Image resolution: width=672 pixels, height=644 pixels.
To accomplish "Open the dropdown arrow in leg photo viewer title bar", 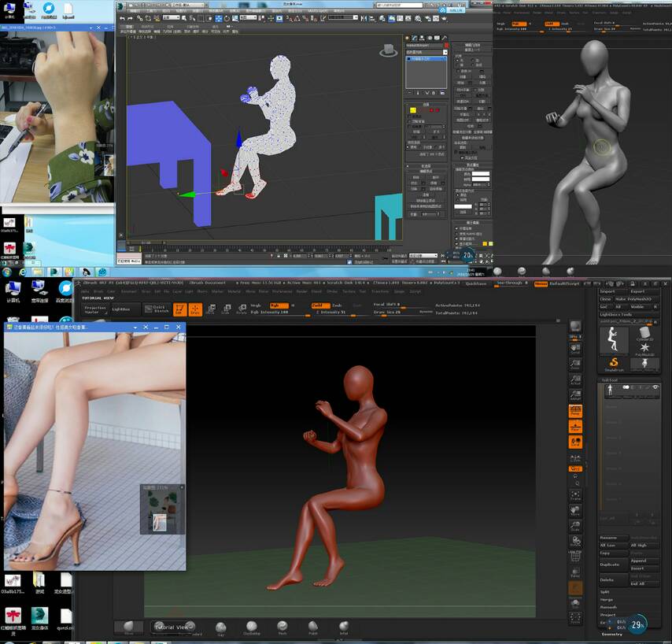I will 135,328.
